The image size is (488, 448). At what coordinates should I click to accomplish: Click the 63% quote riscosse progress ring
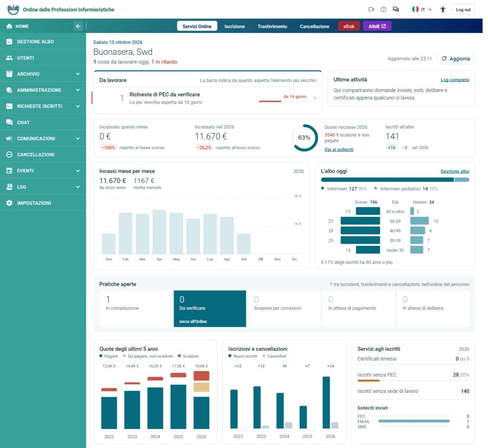click(x=305, y=138)
